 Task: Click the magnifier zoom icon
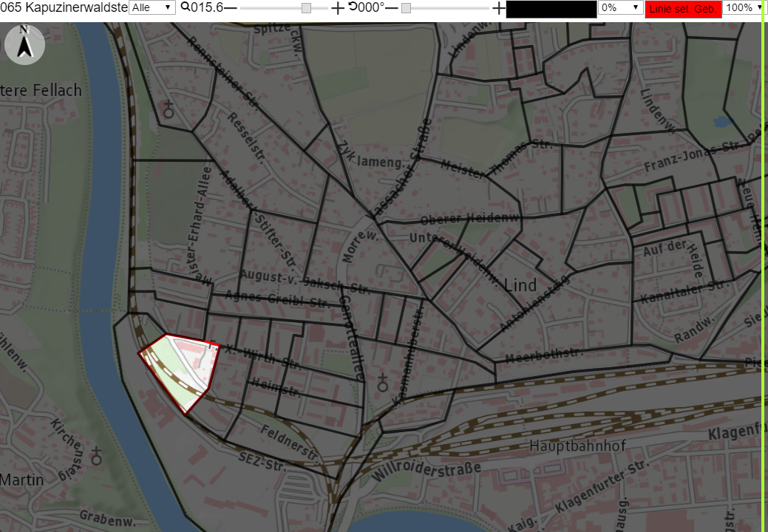click(185, 7)
